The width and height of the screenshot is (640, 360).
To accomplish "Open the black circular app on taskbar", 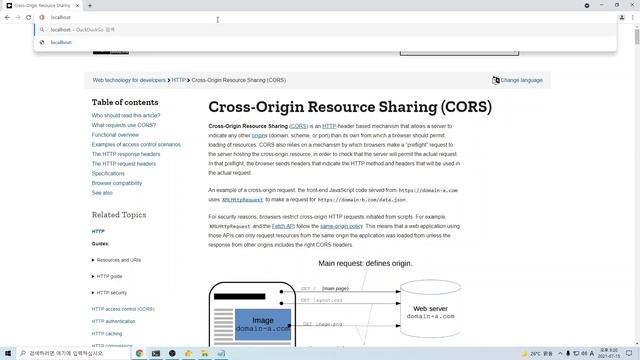I will point(172,353).
